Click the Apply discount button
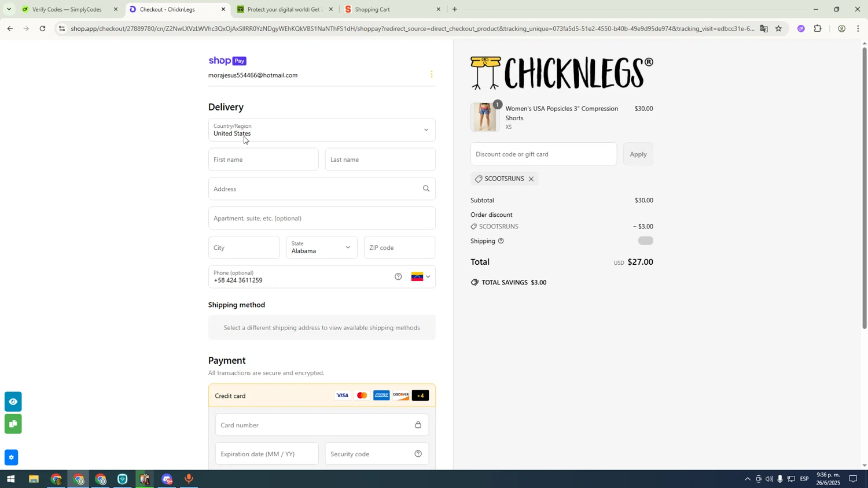Viewport: 868px width, 488px height. pyautogui.click(x=638, y=154)
